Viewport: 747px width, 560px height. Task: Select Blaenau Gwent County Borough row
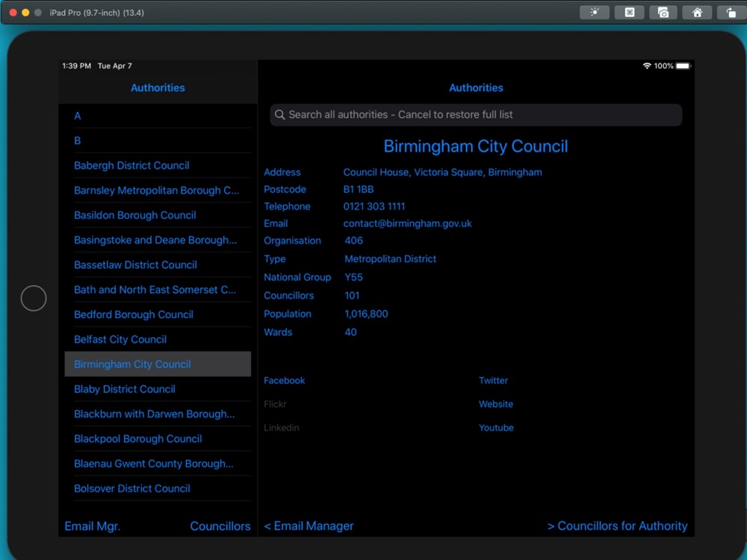[158, 464]
